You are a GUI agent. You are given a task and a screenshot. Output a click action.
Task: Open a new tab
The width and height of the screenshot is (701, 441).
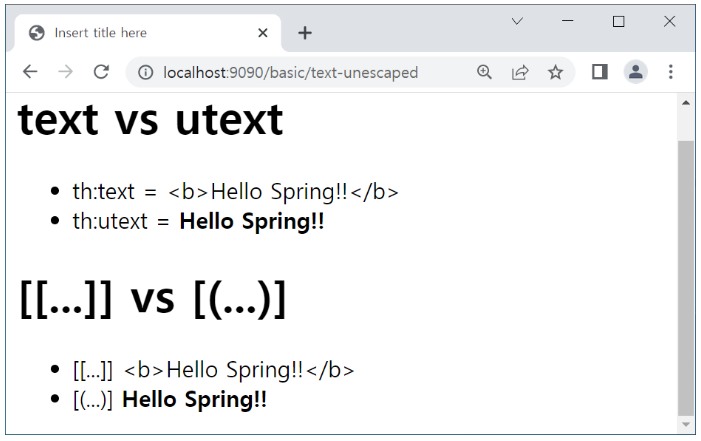[305, 33]
